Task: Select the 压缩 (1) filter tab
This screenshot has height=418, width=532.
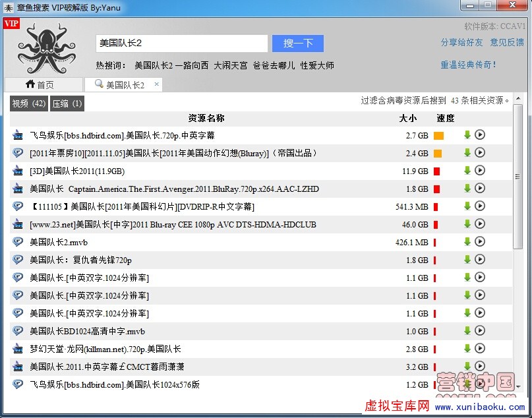Action: [67, 104]
